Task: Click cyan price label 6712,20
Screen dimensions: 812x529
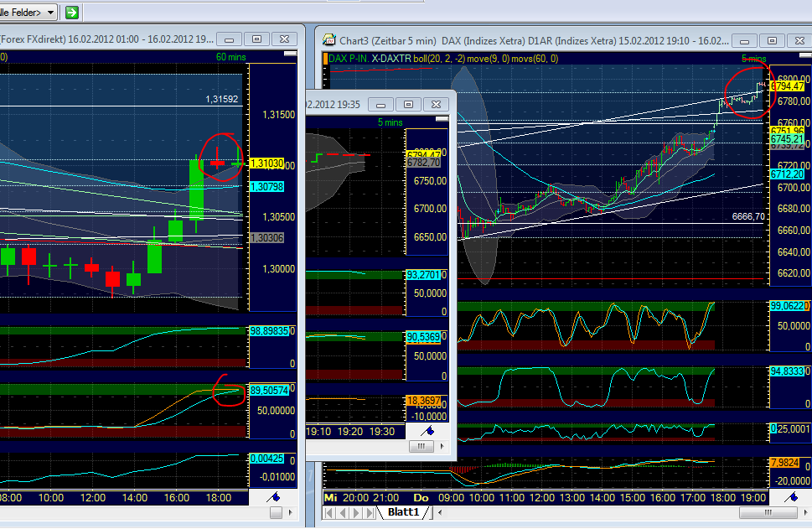Action: (787, 174)
